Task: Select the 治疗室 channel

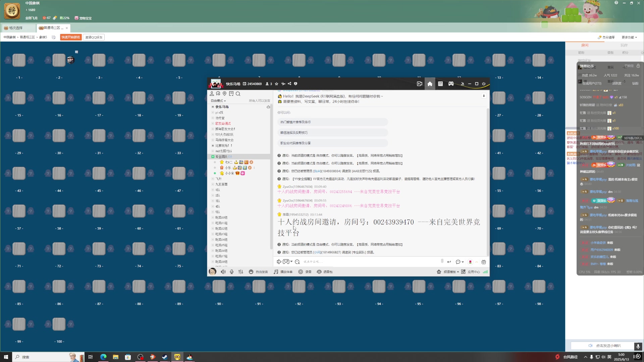Action: 220,118
